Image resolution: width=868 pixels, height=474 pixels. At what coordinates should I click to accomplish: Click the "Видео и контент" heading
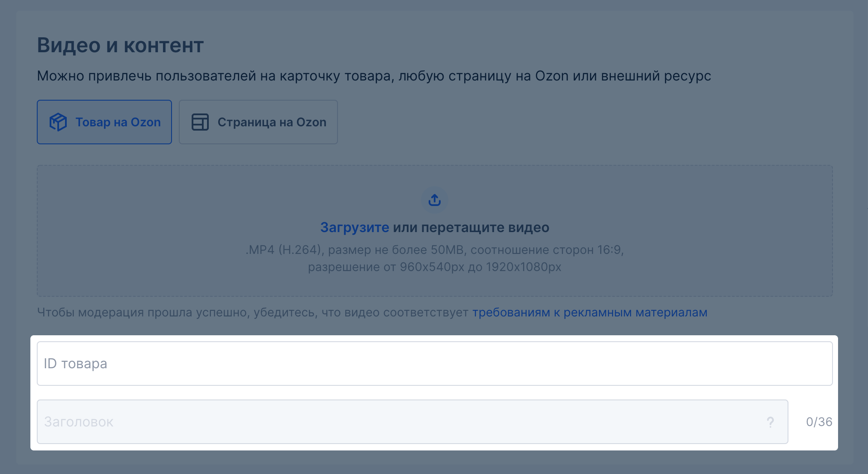click(120, 45)
